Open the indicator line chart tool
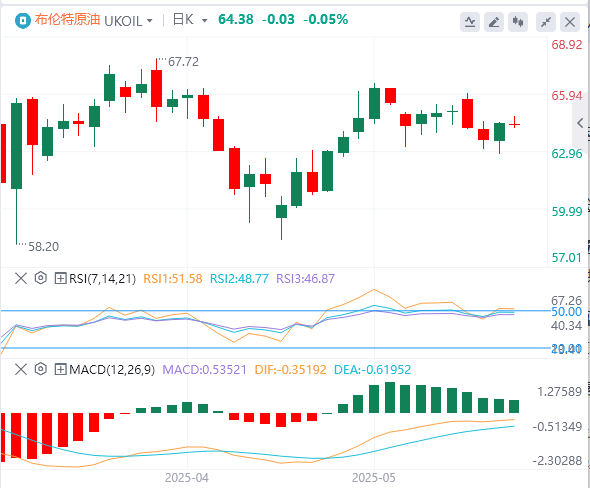 [x=470, y=22]
